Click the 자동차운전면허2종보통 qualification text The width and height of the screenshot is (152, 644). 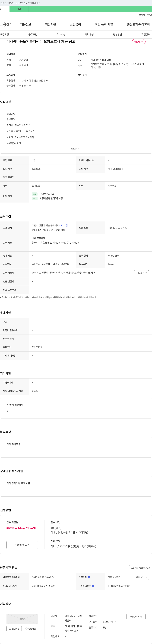(51, 199)
